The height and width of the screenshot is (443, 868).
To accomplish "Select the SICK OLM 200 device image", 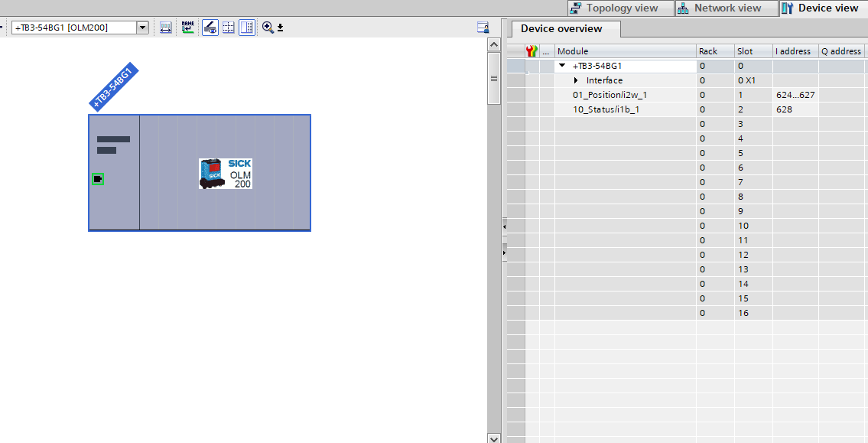I will (x=226, y=174).
